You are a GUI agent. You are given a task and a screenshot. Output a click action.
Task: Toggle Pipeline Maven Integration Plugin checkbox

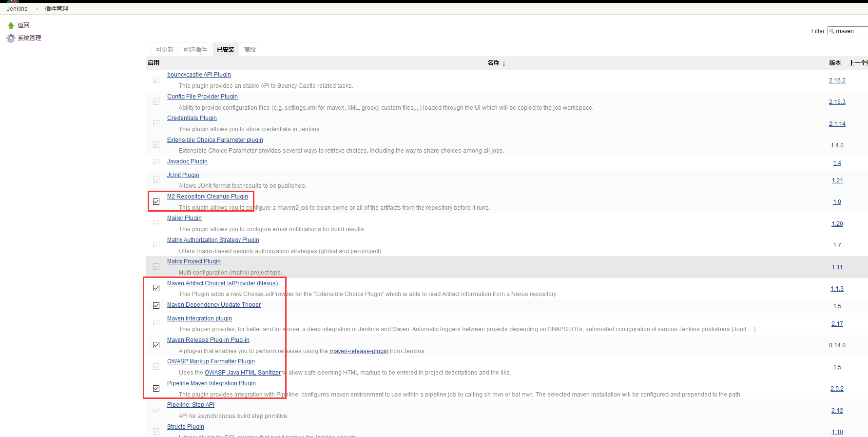pyautogui.click(x=156, y=388)
